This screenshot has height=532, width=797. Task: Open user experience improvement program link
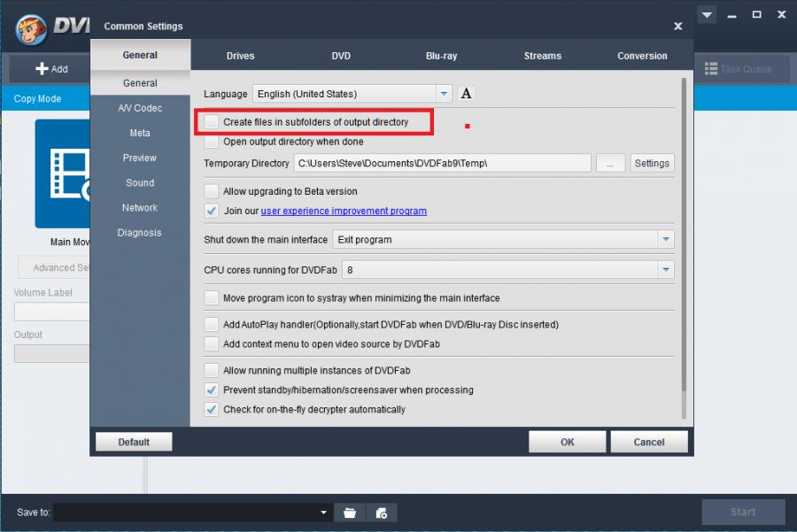tap(344, 211)
